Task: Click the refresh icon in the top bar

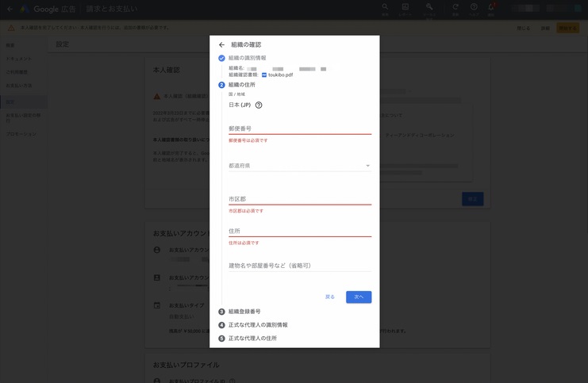Action: pyautogui.click(x=455, y=7)
